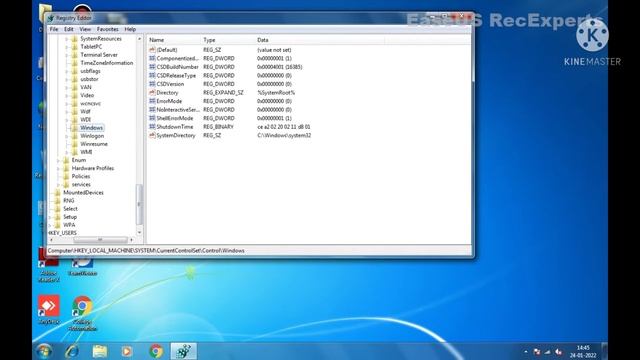The width and height of the screenshot is (640, 360).
Task: Click the usbstor folder icon
Action: click(75, 79)
